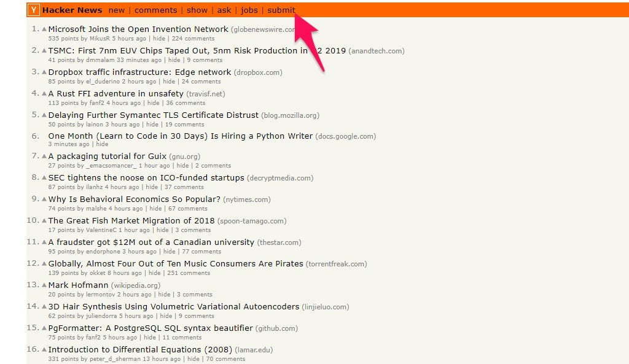Click the '5 hours ago' timestamp on Microsoft story
Image resolution: width=629 pixels, height=364 pixels.
pos(129,39)
